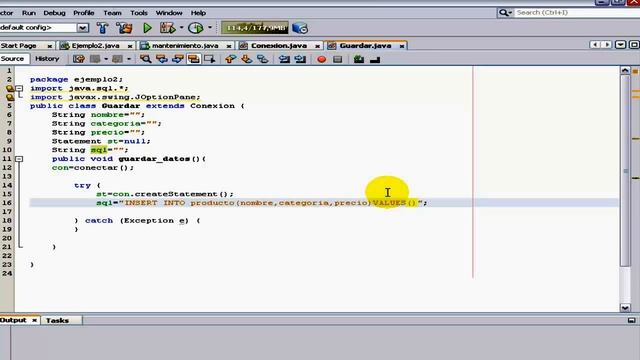The width and height of the screenshot is (640, 360).
Task: Click the Profile Project clock icon
Action: 196,28
